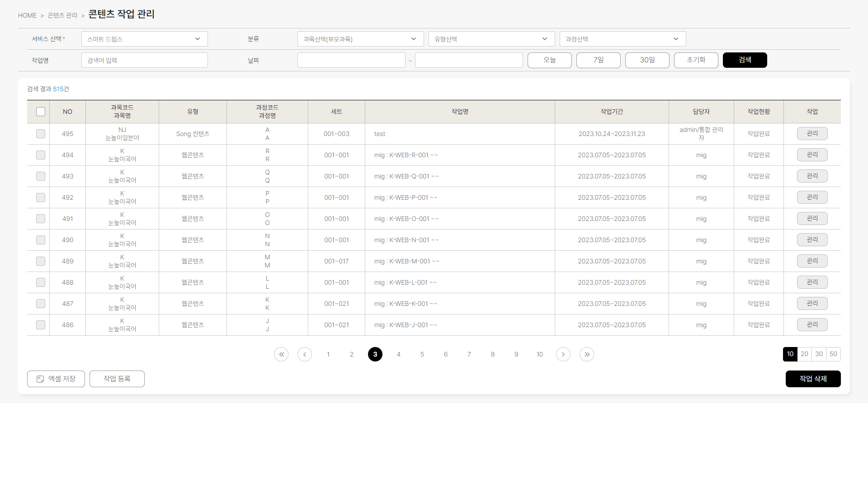This screenshot has height=488, width=868.
Task: Go to page 1
Action: [x=328, y=354]
